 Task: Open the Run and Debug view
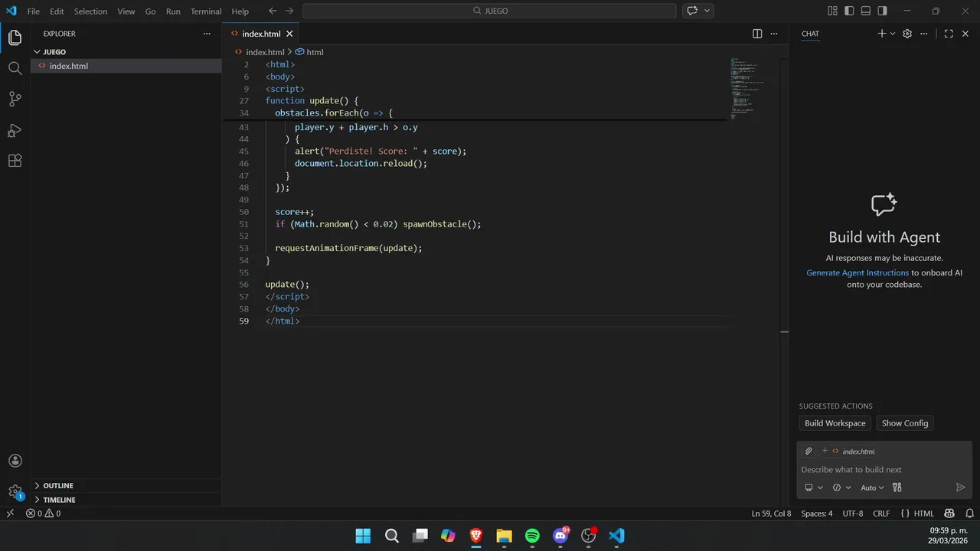tap(15, 130)
